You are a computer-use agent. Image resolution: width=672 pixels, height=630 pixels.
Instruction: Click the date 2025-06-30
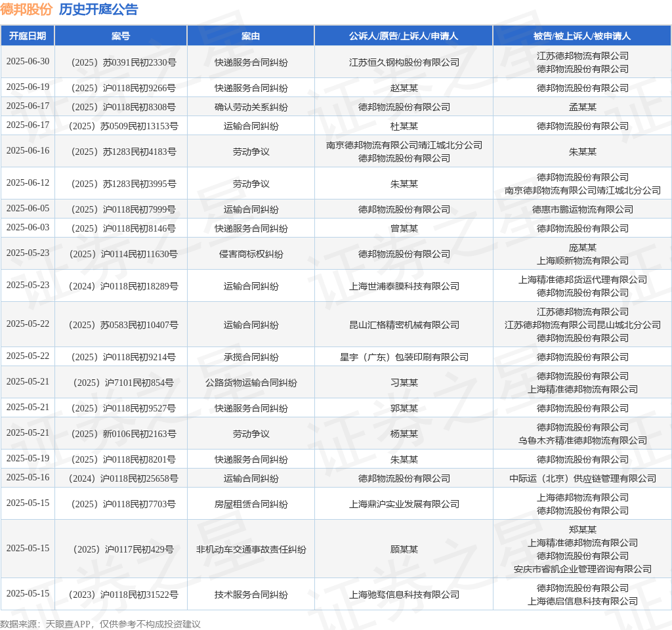tap(28, 61)
